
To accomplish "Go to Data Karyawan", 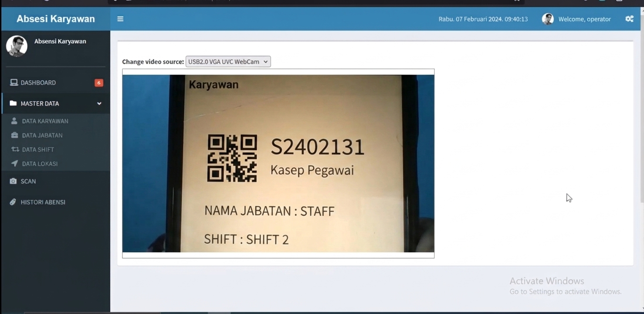I will [x=56, y=121].
